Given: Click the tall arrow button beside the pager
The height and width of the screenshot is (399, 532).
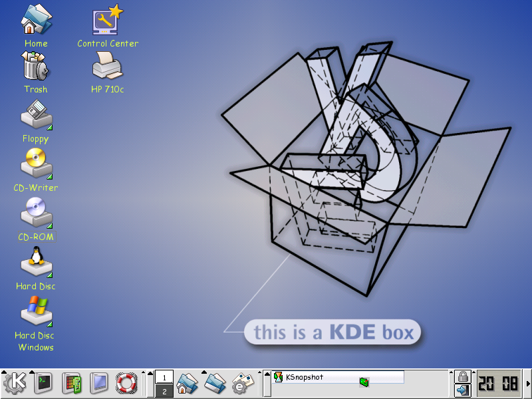Looking at the screenshot, I should (x=150, y=384).
